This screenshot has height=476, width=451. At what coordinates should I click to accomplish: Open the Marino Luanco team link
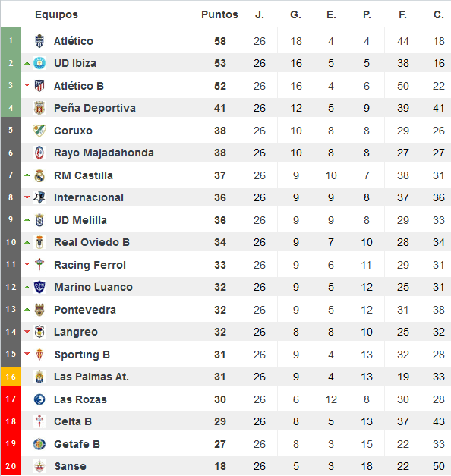click(93, 287)
